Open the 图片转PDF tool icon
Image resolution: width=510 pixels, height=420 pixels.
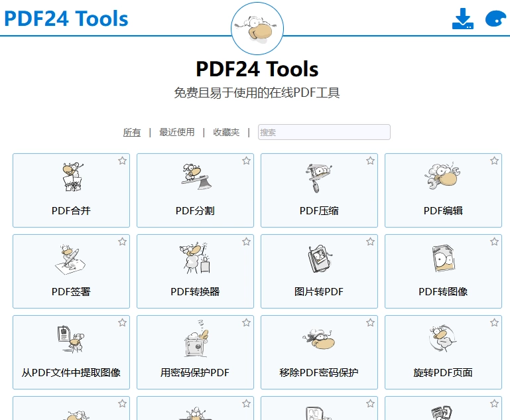320,259
